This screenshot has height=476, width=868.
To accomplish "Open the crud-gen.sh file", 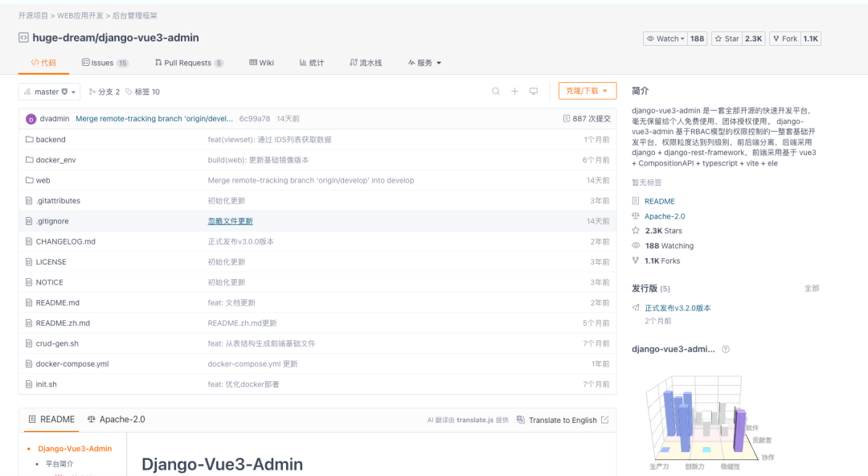I will click(x=57, y=343).
